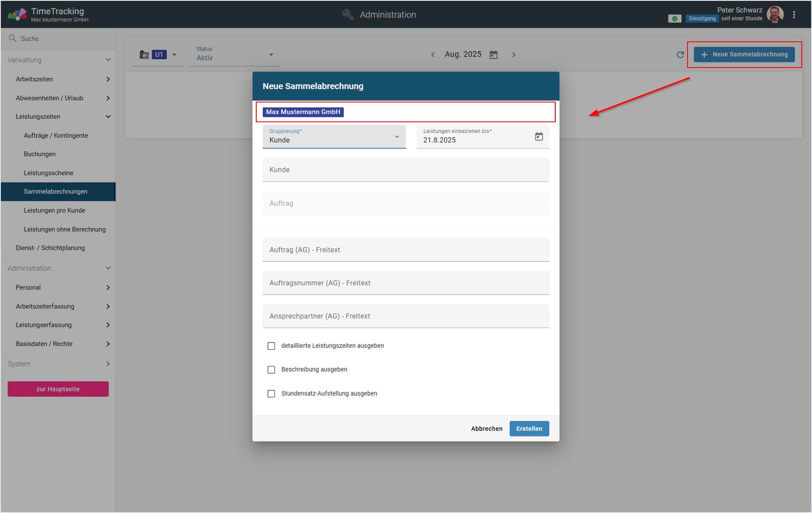Click the Erstellen button
This screenshot has width=812, height=513.
pyautogui.click(x=529, y=428)
